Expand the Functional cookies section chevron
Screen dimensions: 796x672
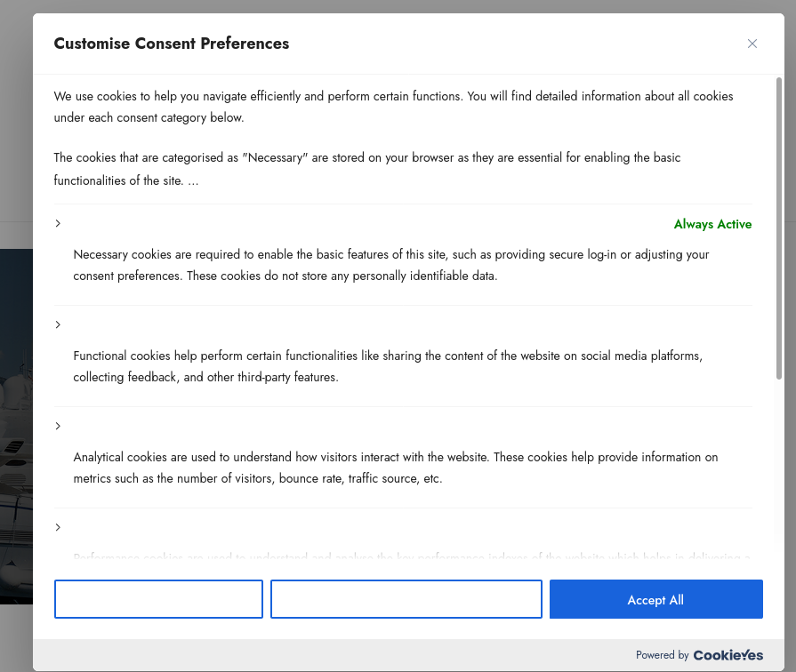pos(58,324)
